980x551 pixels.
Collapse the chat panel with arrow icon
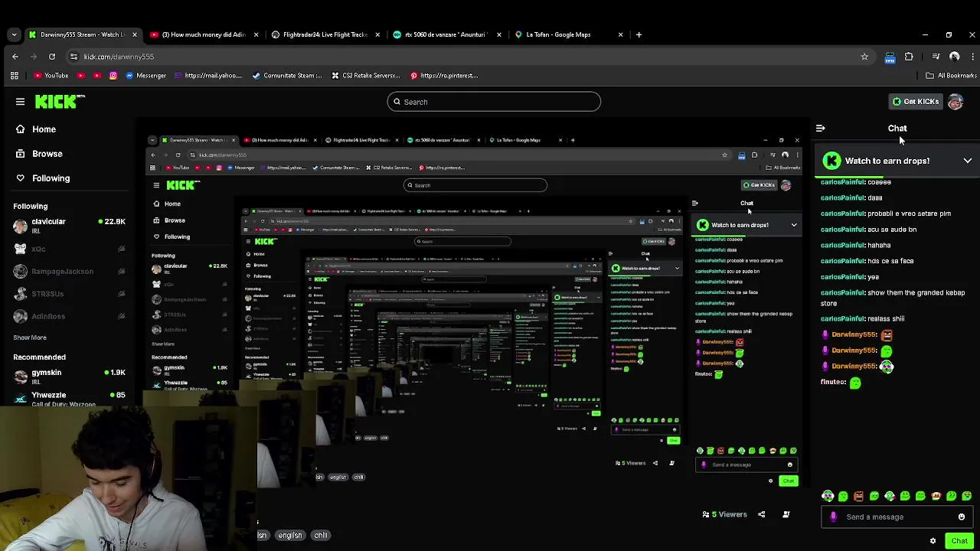pos(820,129)
